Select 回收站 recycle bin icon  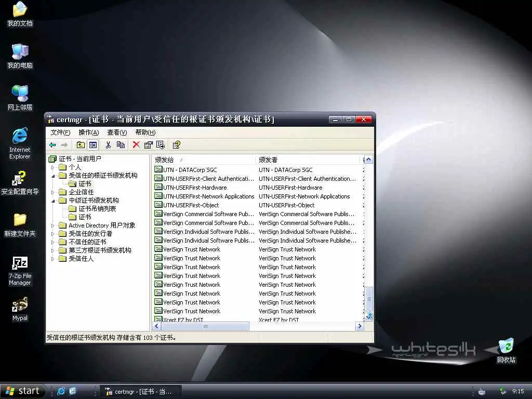506,351
